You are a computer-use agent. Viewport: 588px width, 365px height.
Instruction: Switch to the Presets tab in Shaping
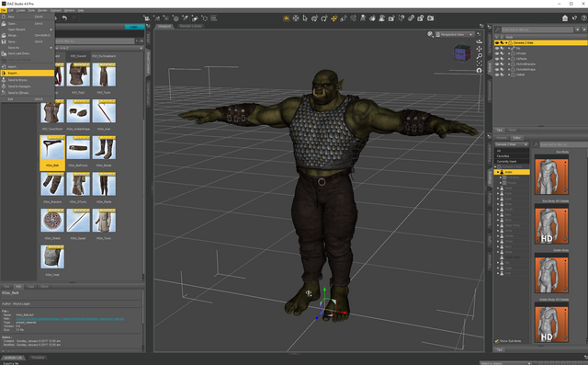502,138
